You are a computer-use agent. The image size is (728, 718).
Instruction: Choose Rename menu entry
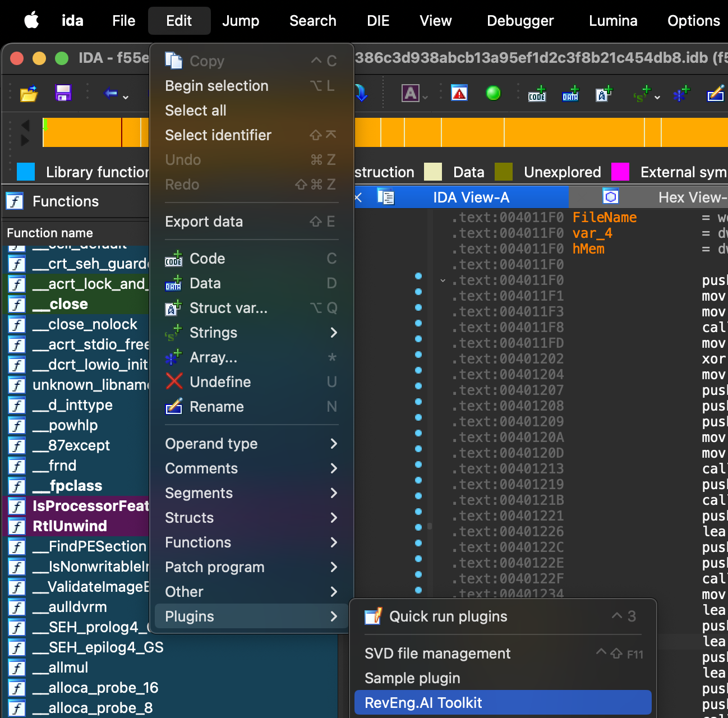point(252,407)
